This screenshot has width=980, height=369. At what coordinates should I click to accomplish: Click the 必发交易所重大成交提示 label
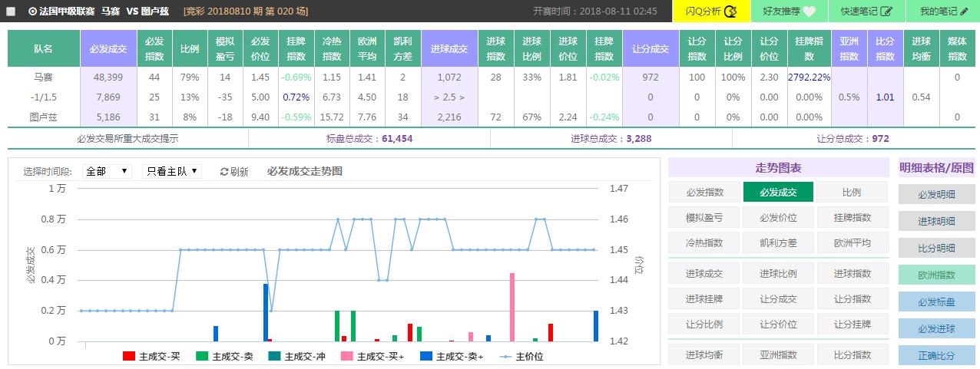click(x=128, y=139)
